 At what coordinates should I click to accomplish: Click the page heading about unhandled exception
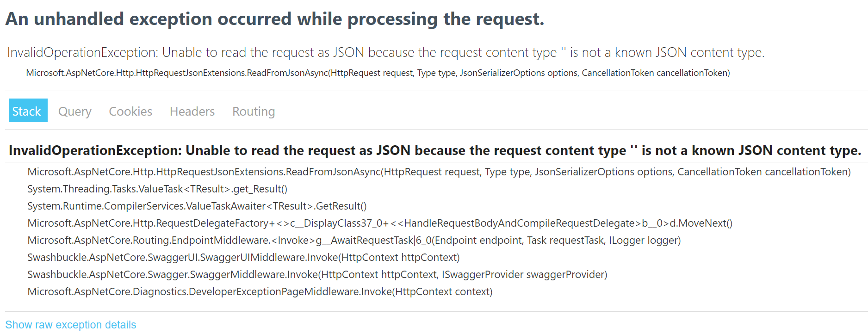275,19
